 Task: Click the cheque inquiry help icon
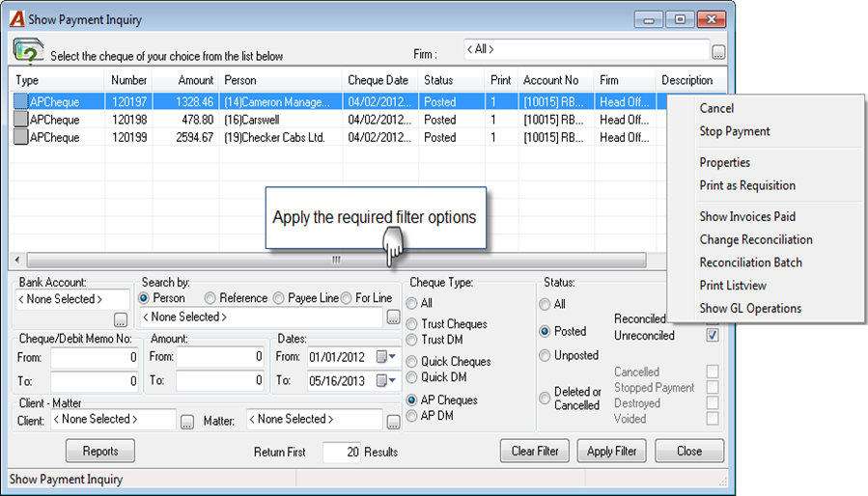(x=28, y=51)
